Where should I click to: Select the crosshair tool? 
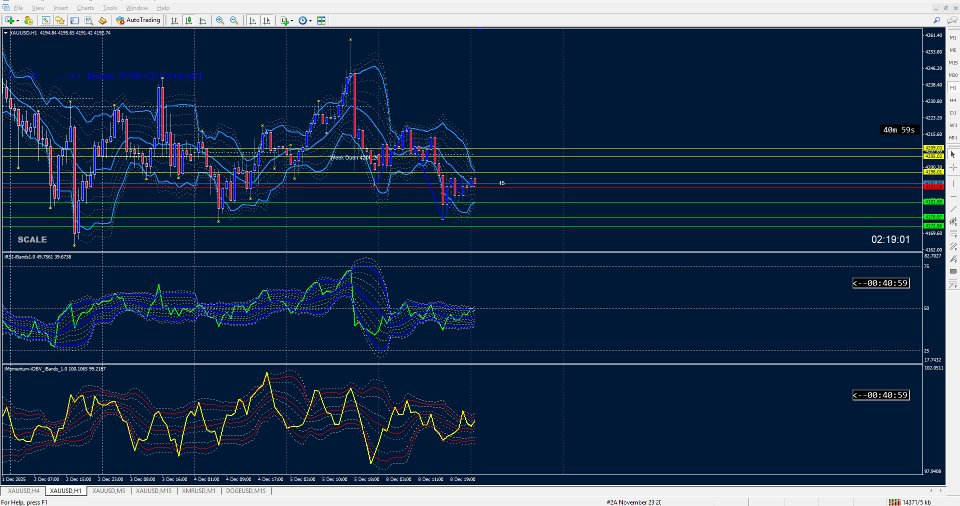[x=953, y=167]
